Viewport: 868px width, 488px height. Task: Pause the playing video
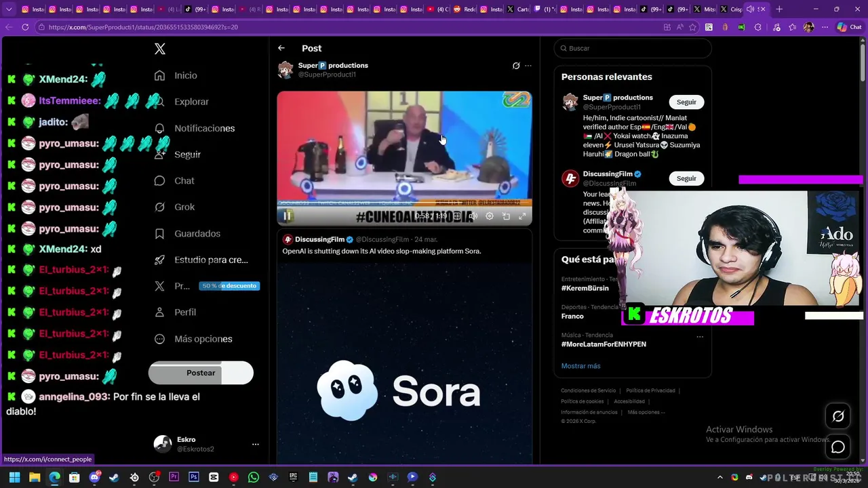click(288, 216)
